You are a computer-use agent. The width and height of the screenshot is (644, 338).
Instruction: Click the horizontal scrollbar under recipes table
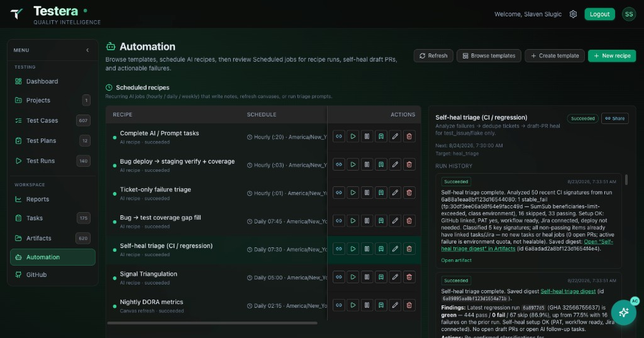(213, 323)
